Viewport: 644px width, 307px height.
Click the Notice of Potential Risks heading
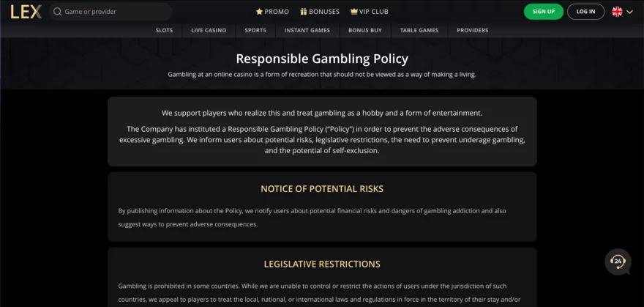[x=322, y=189]
